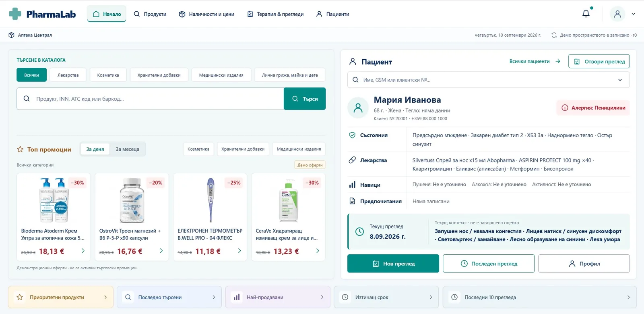This screenshot has height=314, width=644.
Task: Select the Всички catalog filter
Action: coord(31,75)
